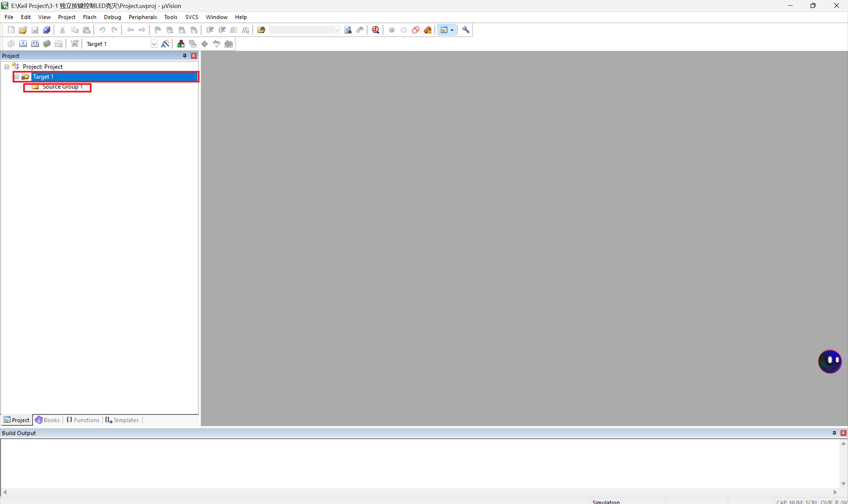Start the debug session magnifier icon

click(x=375, y=30)
